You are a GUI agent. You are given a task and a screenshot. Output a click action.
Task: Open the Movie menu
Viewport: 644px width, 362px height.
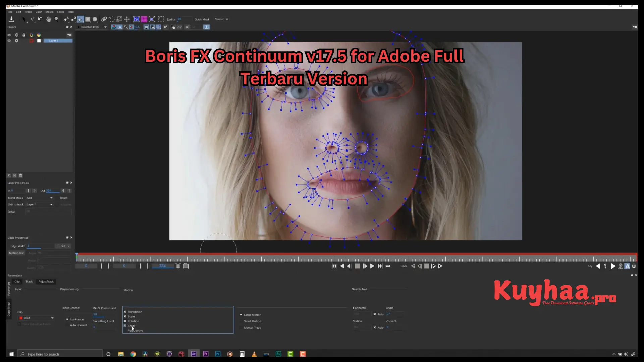coord(49,12)
